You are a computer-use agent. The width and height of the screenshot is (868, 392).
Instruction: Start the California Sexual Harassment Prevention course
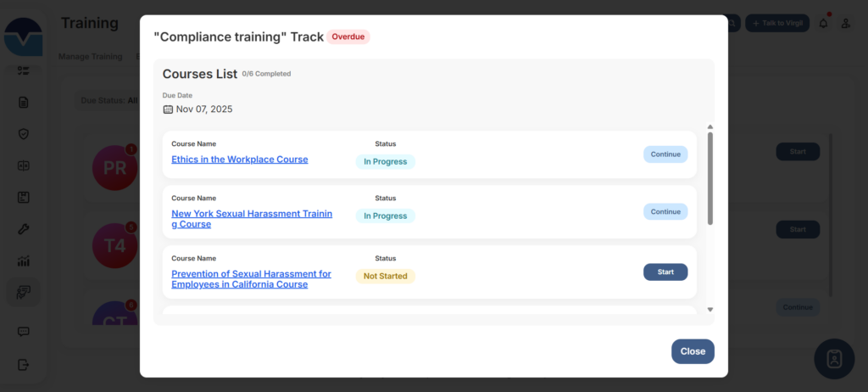tap(665, 272)
